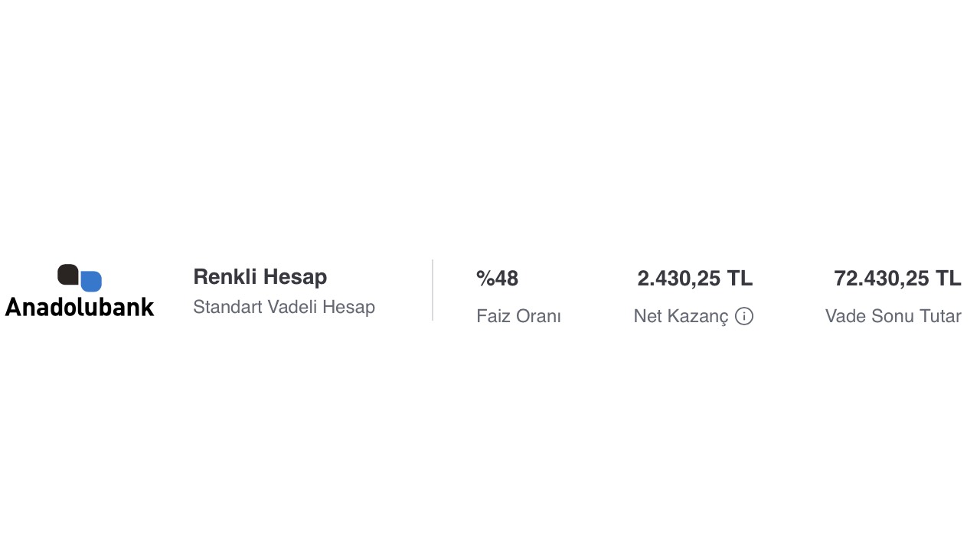Click the Anadolubank logo symbol
Image resolution: width=980 pixels, height=551 pixels.
tap(80, 278)
